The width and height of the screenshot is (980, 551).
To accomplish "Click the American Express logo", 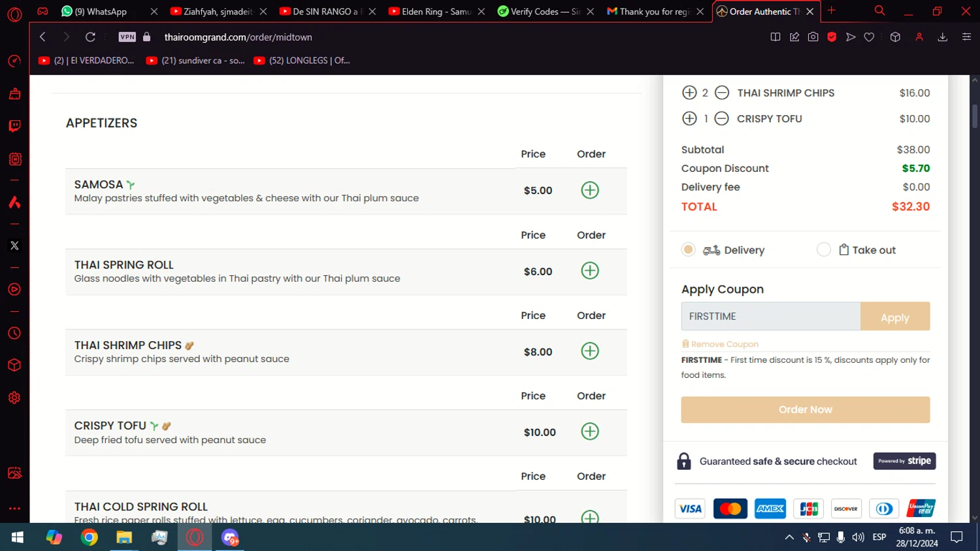I will point(770,509).
